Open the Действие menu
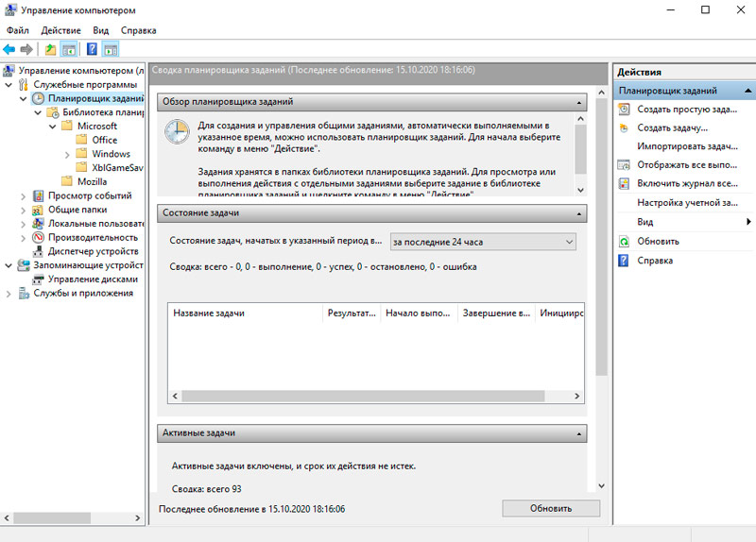 (60, 30)
